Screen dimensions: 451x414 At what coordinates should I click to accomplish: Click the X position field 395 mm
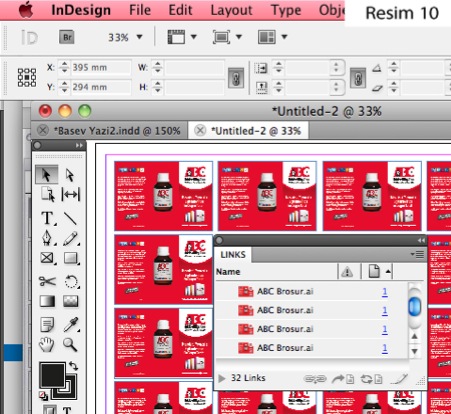[x=101, y=67]
